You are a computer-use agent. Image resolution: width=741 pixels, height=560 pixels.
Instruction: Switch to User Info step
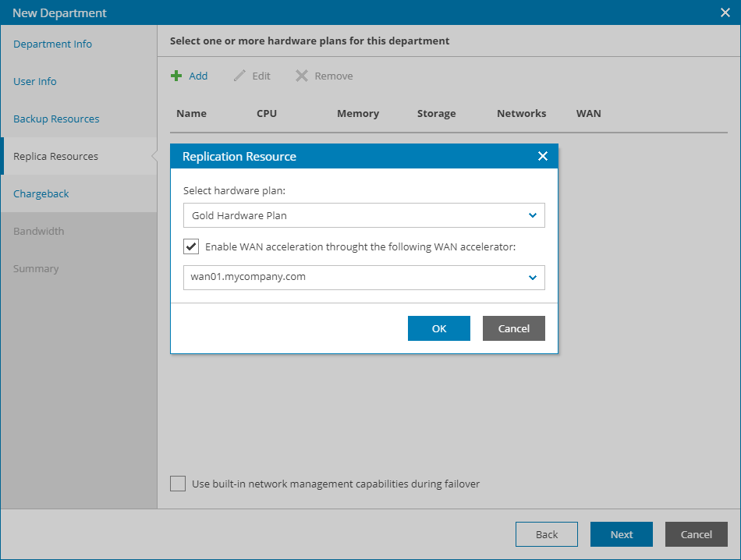tap(35, 81)
